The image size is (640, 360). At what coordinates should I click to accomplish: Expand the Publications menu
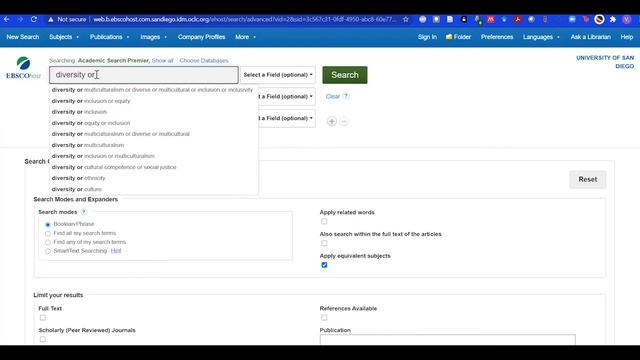(109, 37)
